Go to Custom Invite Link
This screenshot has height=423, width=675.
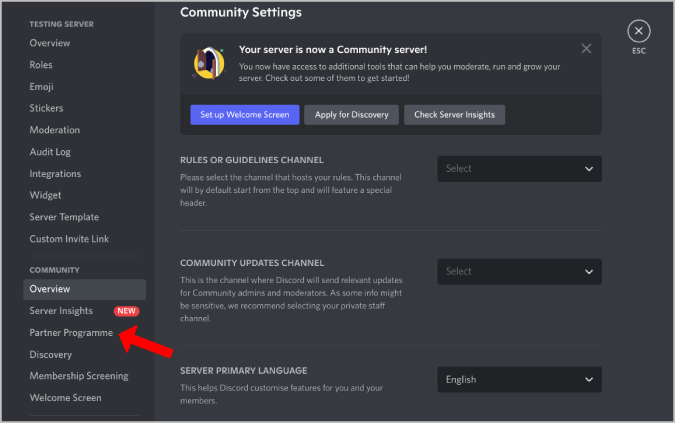click(x=69, y=239)
